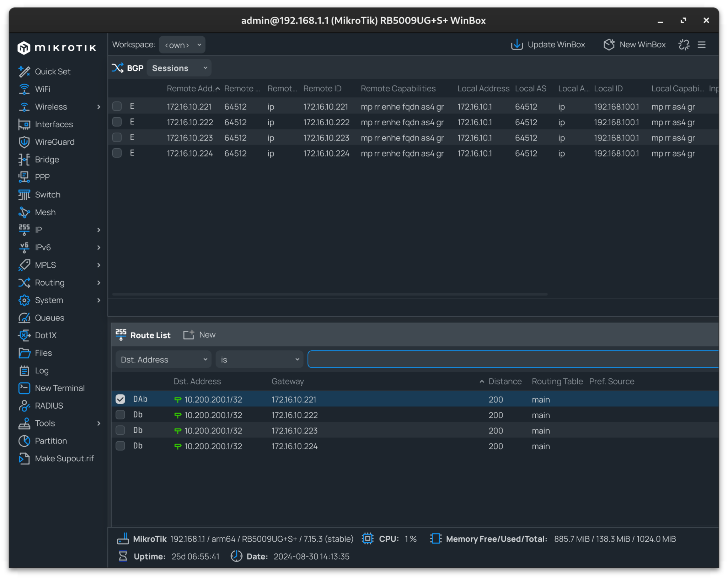Click the PPP sidebar icon
Screen dimensions: 728x579
[24, 177]
